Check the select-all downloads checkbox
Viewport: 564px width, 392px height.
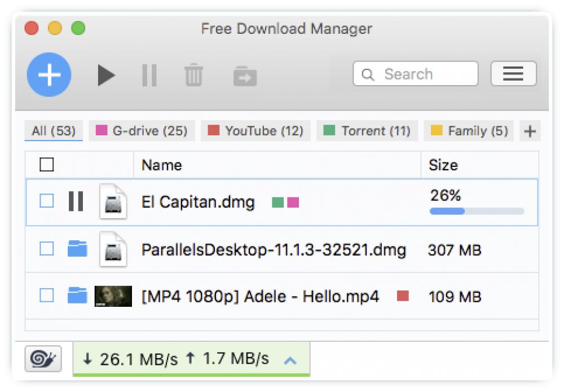point(45,164)
